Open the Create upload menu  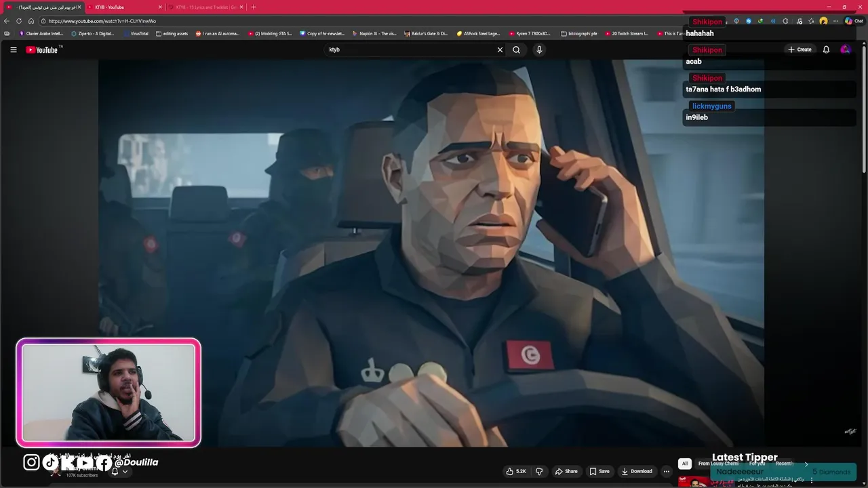coord(800,49)
